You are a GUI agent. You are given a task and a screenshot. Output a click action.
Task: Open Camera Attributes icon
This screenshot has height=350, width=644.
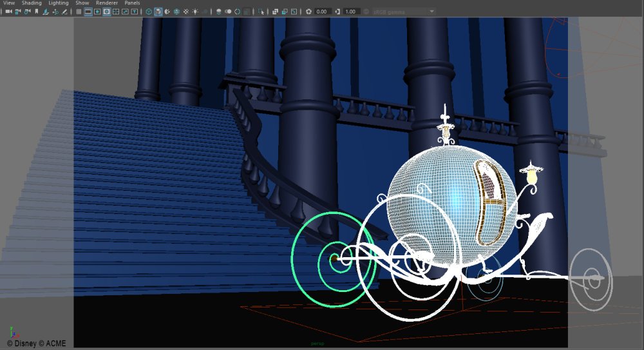tap(27, 12)
